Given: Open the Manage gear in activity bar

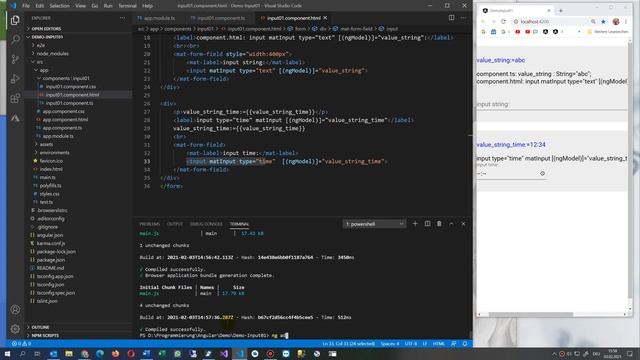Looking at the screenshot, I should pos(15,329).
